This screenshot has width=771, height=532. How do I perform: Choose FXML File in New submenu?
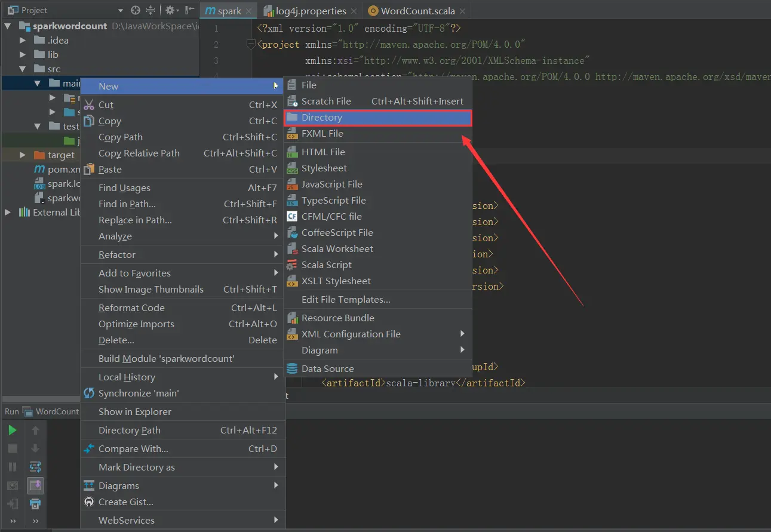click(378, 133)
